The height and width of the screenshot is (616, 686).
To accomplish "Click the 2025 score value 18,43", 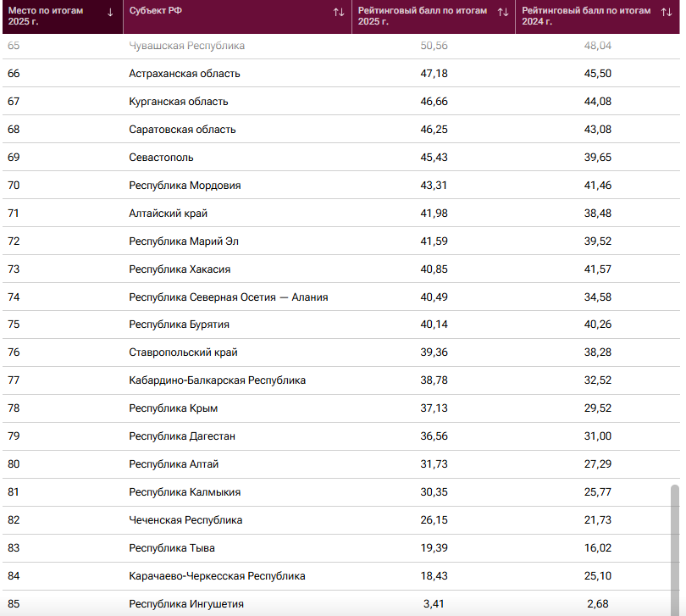I will pos(434,577).
